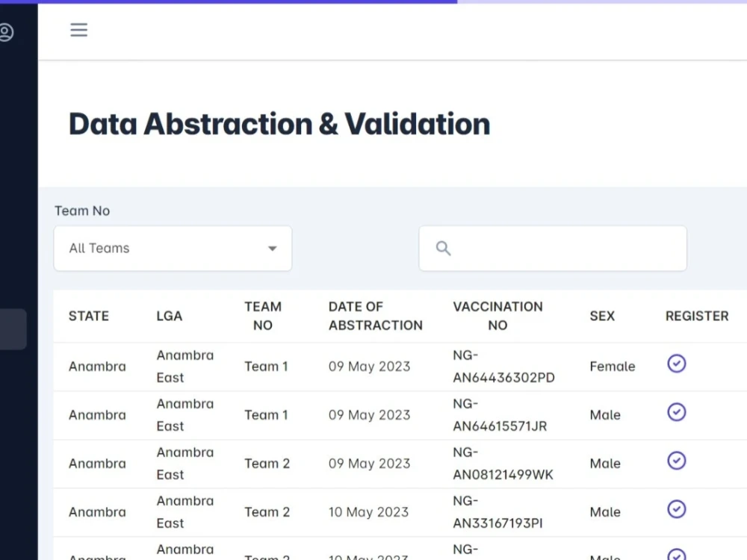Sort by STATE column header
The image size is (747, 560).
89,316
